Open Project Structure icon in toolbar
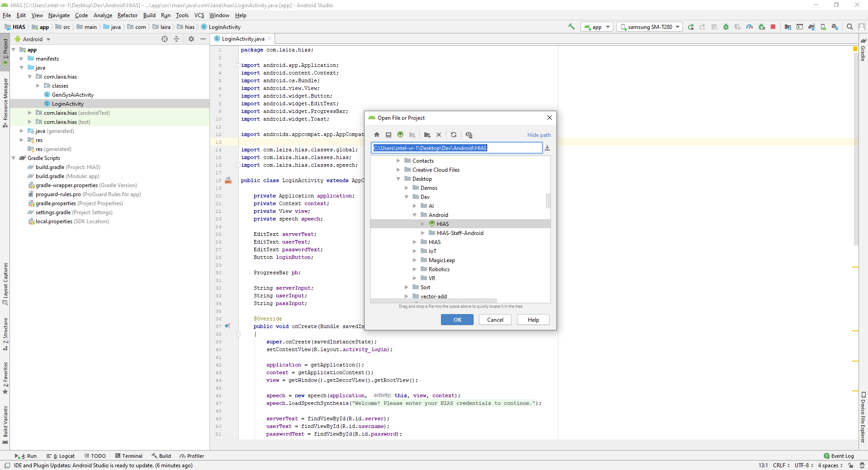This screenshot has width=868, height=470. pyautogui.click(x=788, y=27)
